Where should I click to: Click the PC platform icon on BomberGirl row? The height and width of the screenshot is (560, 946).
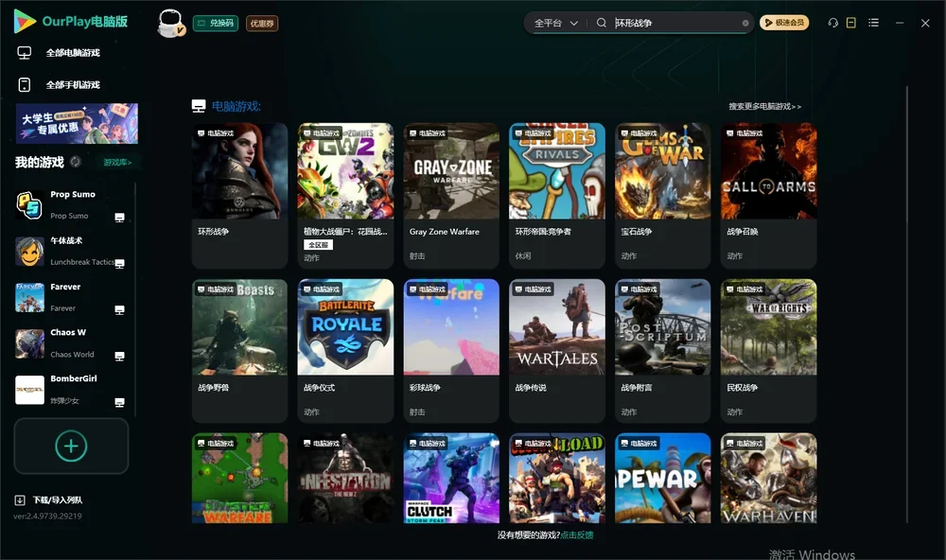119,403
